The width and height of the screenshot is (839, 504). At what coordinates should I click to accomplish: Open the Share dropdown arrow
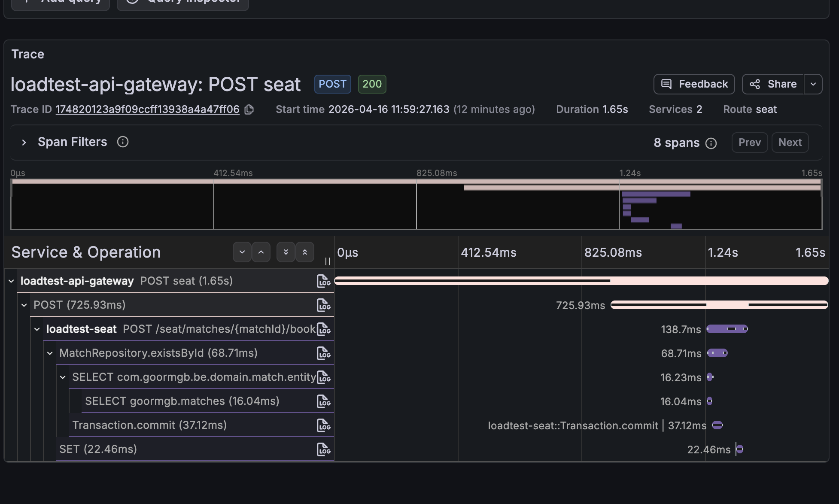point(813,84)
